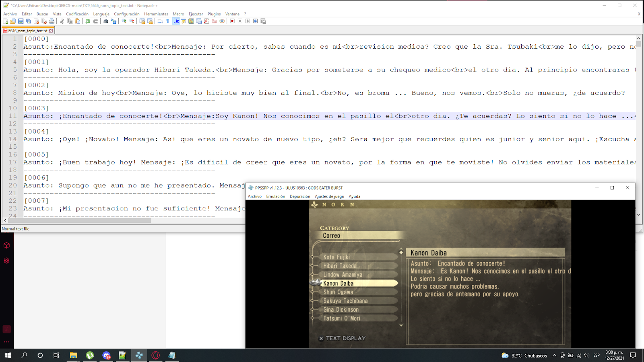
Task: Open the Archivo menu in Notepad++
Action: click(x=10, y=14)
